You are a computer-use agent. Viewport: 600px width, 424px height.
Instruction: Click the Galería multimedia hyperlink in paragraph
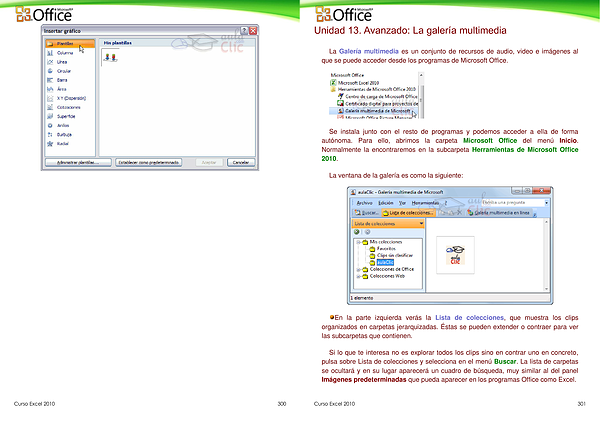(368, 51)
